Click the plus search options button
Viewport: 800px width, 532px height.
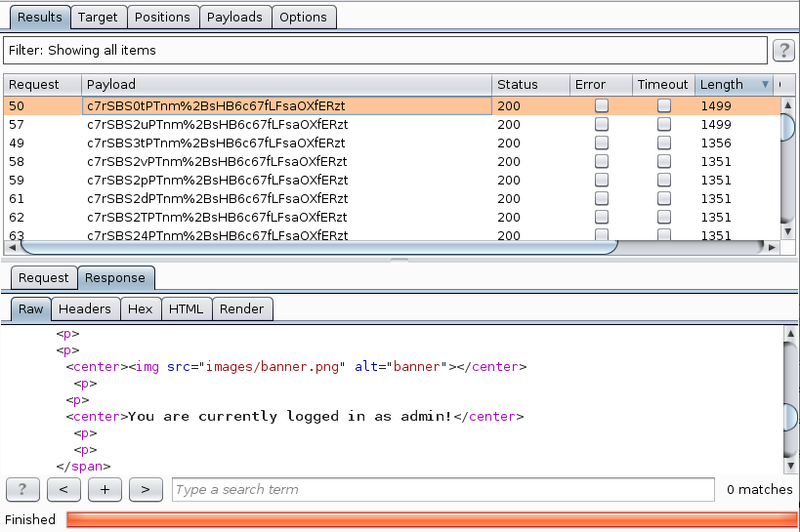[x=105, y=490]
